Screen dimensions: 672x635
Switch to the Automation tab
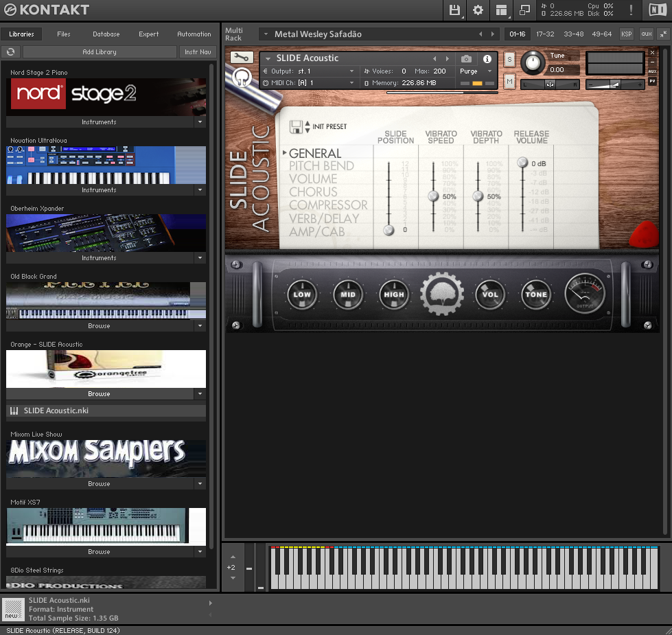click(x=194, y=34)
